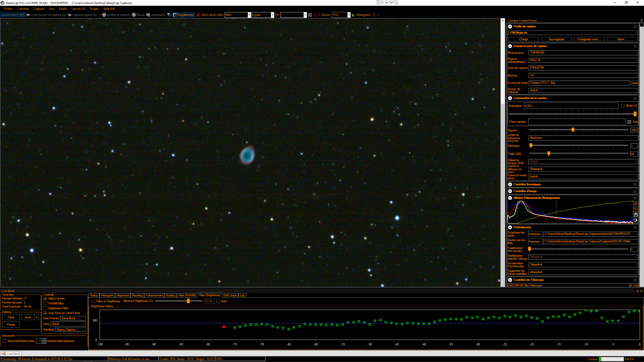This screenshot has width=644, height=362.
Task: Open the Profils de capture section menu icon
Action: (635, 26)
